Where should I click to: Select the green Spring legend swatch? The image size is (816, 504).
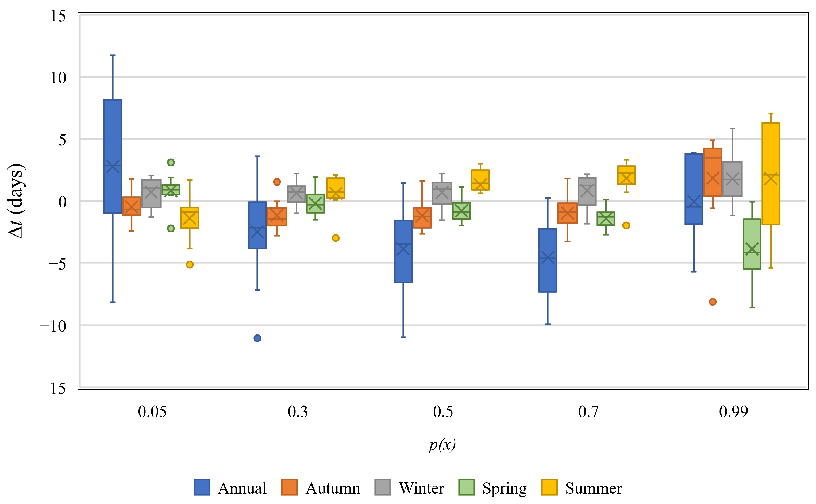pyautogui.click(x=466, y=487)
